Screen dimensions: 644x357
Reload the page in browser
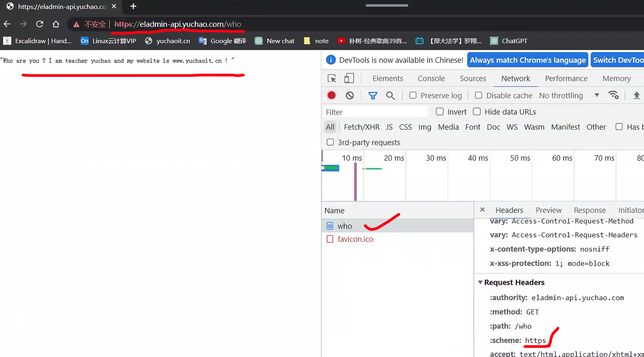40,24
